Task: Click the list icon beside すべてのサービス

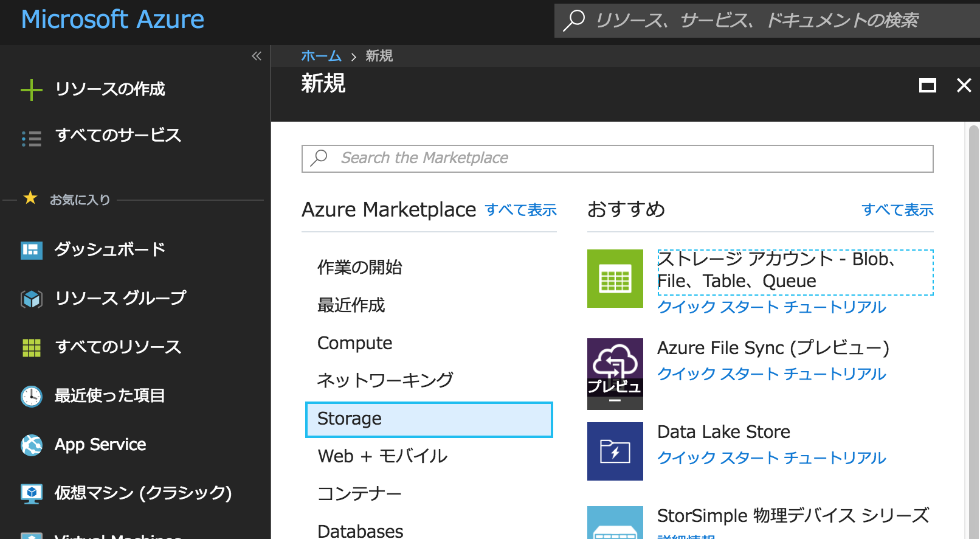Action: tap(32, 139)
